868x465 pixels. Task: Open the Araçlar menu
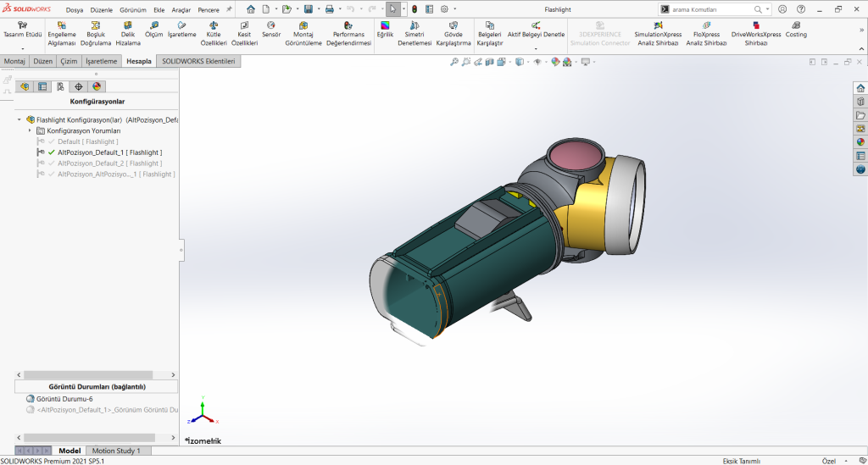click(x=181, y=9)
